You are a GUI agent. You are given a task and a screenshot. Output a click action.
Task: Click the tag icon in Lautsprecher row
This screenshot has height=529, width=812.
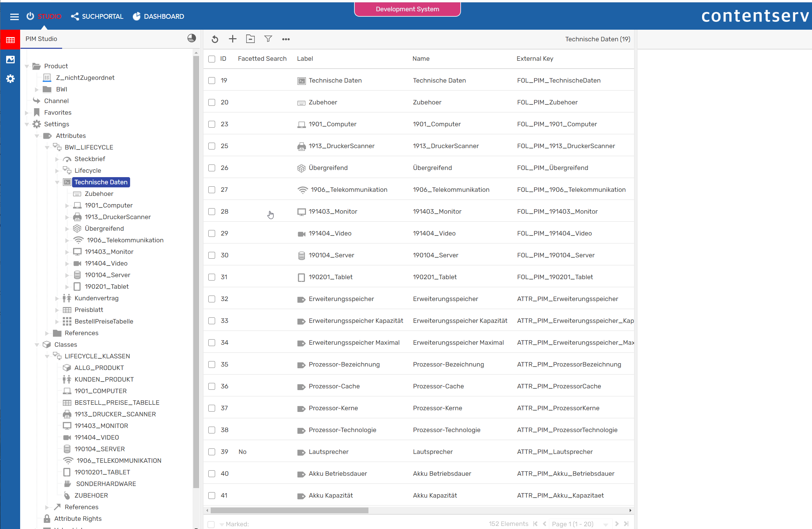click(301, 452)
